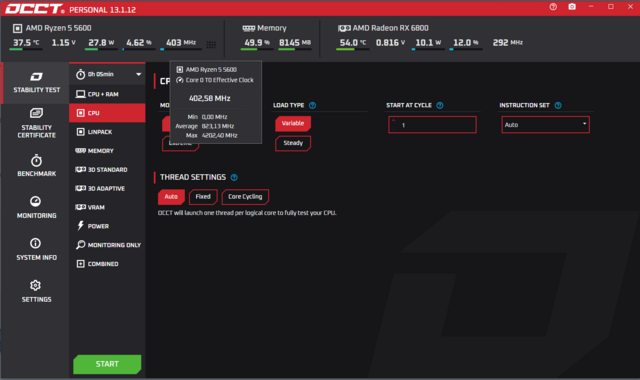Click the Start at Cycle input field
The width and height of the screenshot is (640, 380).
[x=432, y=125]
